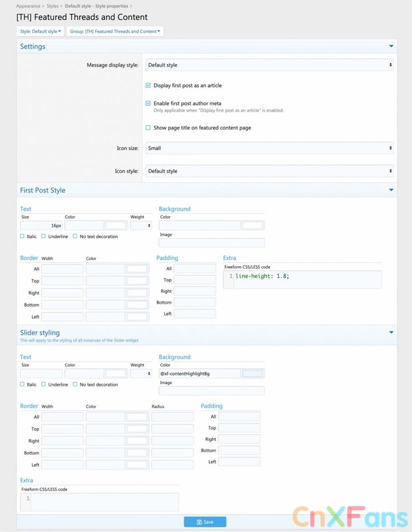Click Slider styling border Right color swatch
This screenshot has height=532, width=412.
pos(137,441)
